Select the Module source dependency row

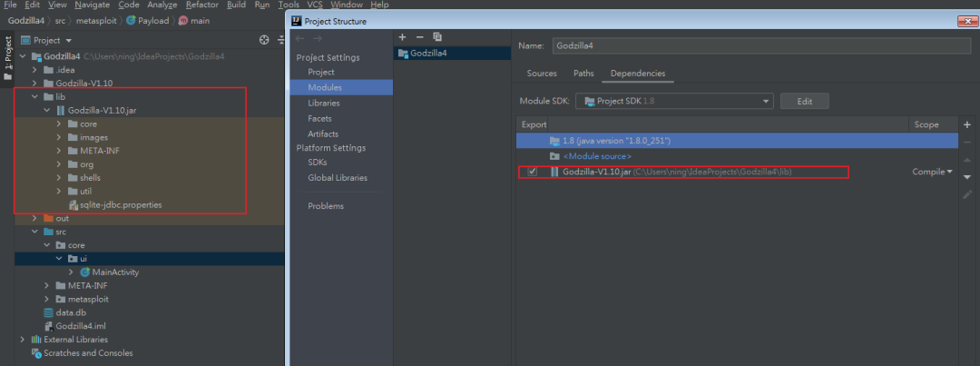[738, 156]
